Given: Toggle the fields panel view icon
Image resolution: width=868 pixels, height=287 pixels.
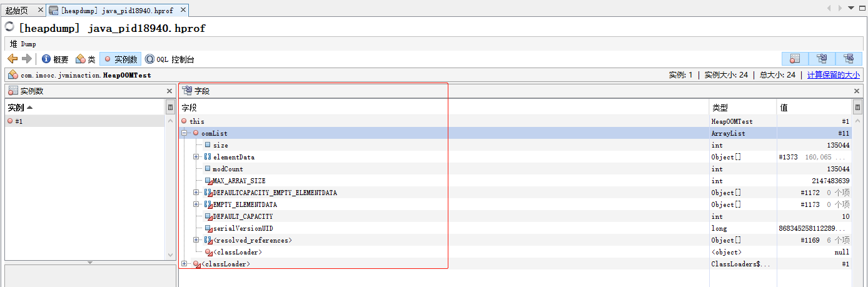Looking at the screenshot, I should coord(822,59).
